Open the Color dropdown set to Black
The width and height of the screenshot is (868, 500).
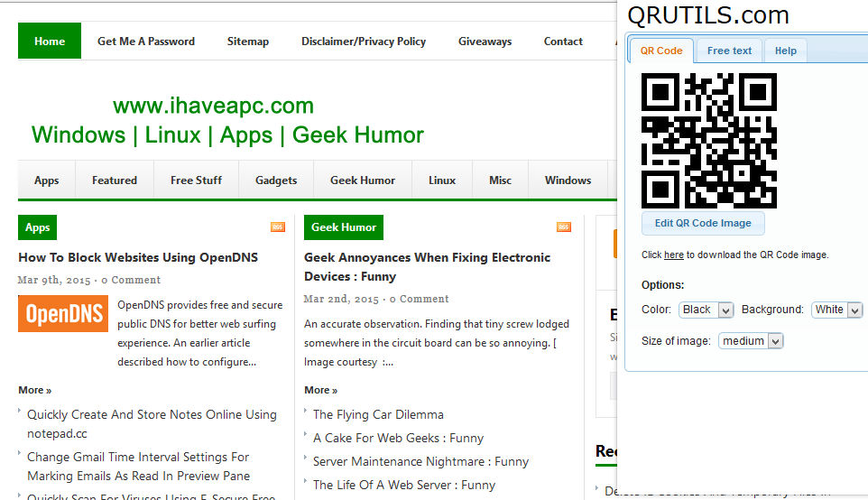coord(706,310)
